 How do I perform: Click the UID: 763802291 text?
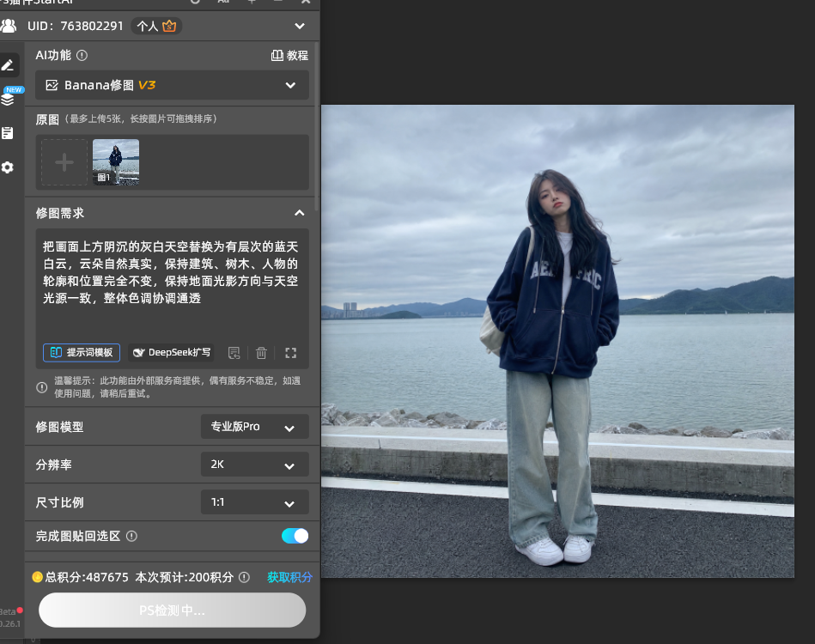76,26
